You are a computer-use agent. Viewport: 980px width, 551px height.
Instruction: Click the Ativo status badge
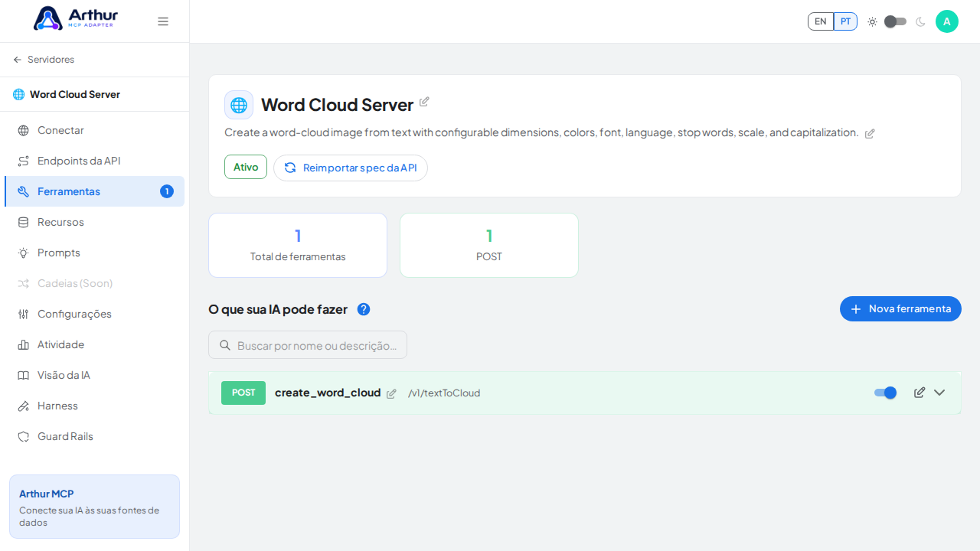click(x=246, y=167)
